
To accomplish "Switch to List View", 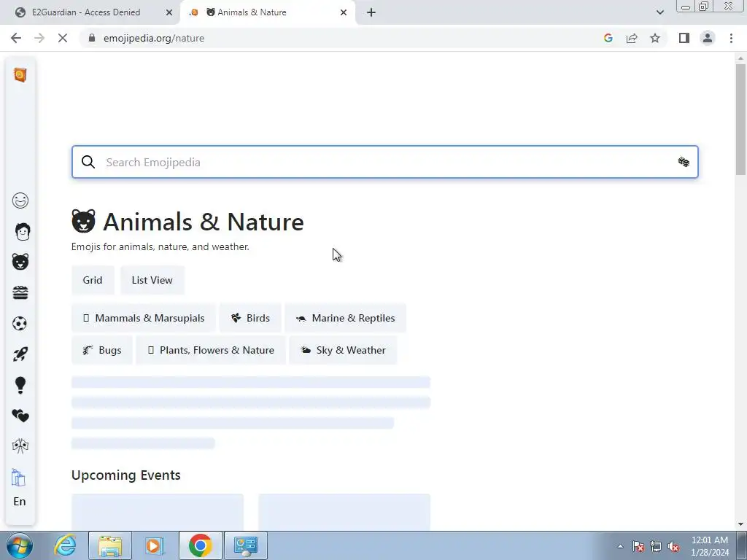I will 152,280.
